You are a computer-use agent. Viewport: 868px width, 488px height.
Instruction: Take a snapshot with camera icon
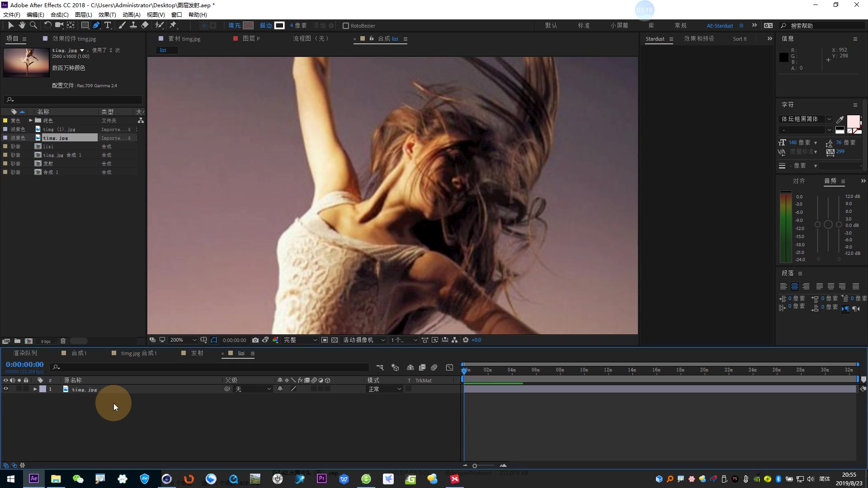click(255, 340)
